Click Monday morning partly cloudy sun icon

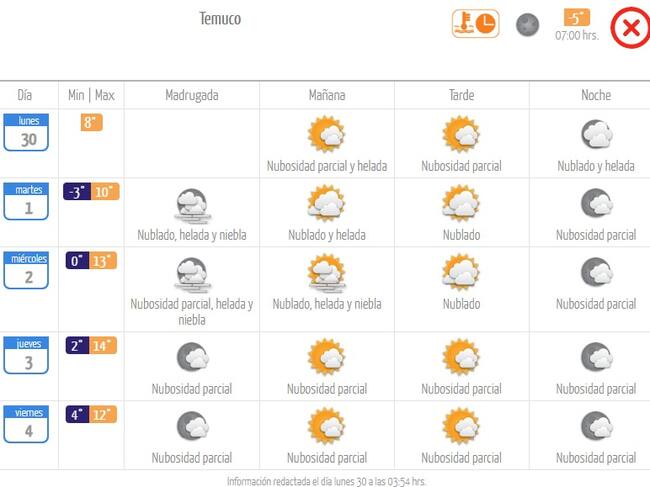tap(327, 134)
